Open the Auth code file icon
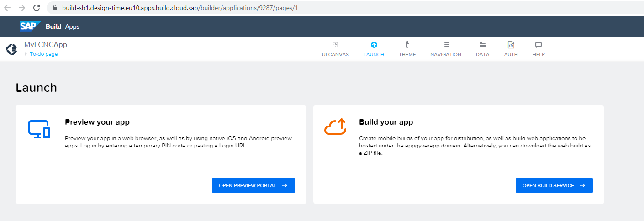The height and width of the screenshot is (221, 644). [511, 45]
